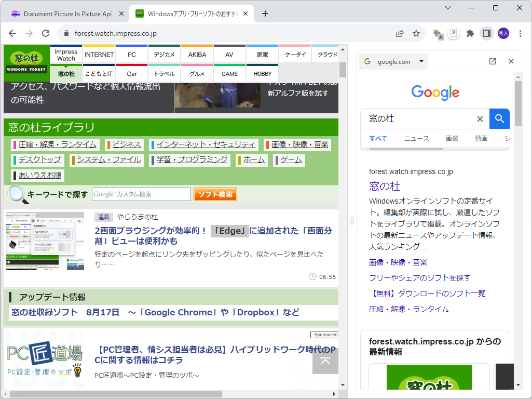
Task: Click the scroll-to-top arrow button
Action: (x=325, y=361)
